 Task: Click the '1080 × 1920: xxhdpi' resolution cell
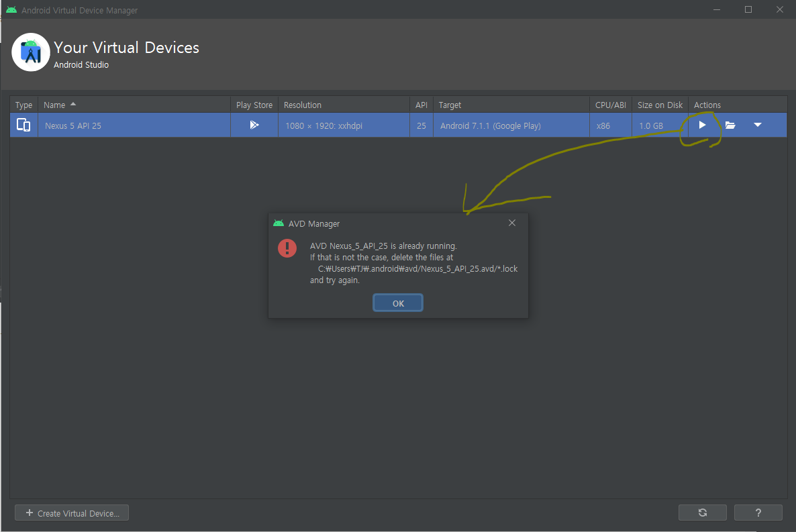[344, 125]
